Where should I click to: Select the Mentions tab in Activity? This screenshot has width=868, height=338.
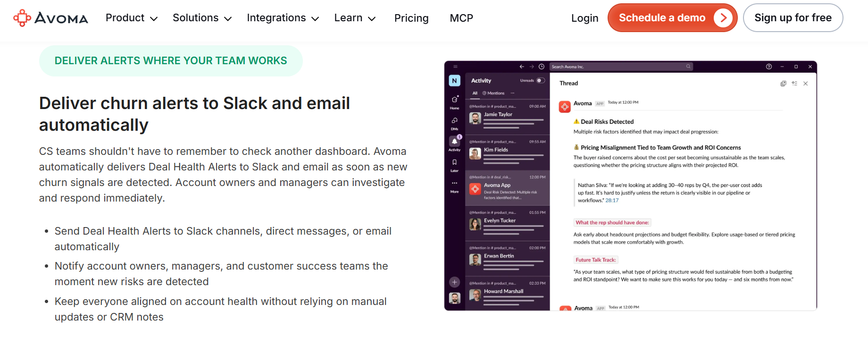pos(493,93)
